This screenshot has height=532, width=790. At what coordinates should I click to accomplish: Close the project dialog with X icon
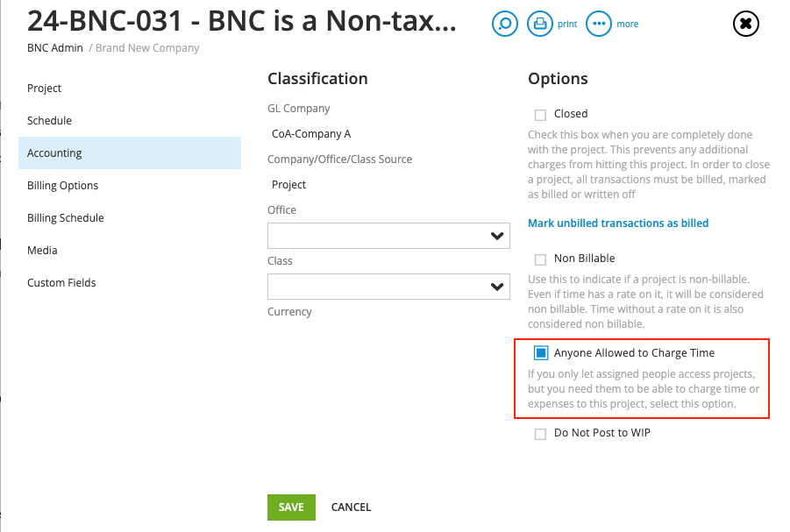[x=745, y=24]
